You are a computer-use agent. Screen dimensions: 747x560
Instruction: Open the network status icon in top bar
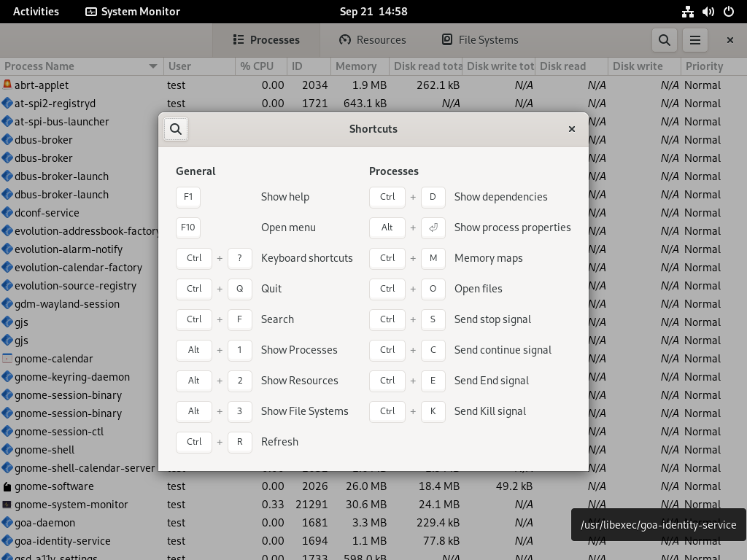pyautogui.click(x=687, y=12)
